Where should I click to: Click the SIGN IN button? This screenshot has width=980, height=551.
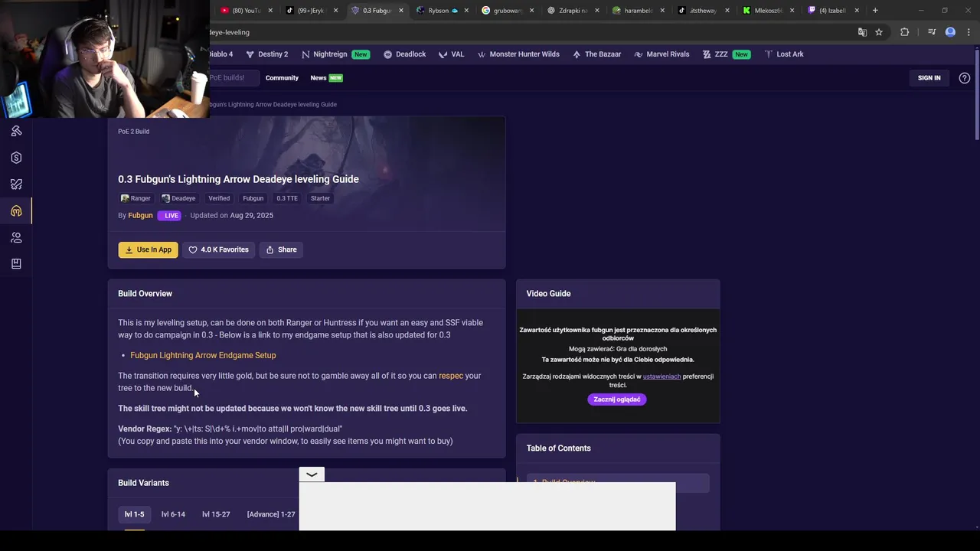[x=929, y=78]
